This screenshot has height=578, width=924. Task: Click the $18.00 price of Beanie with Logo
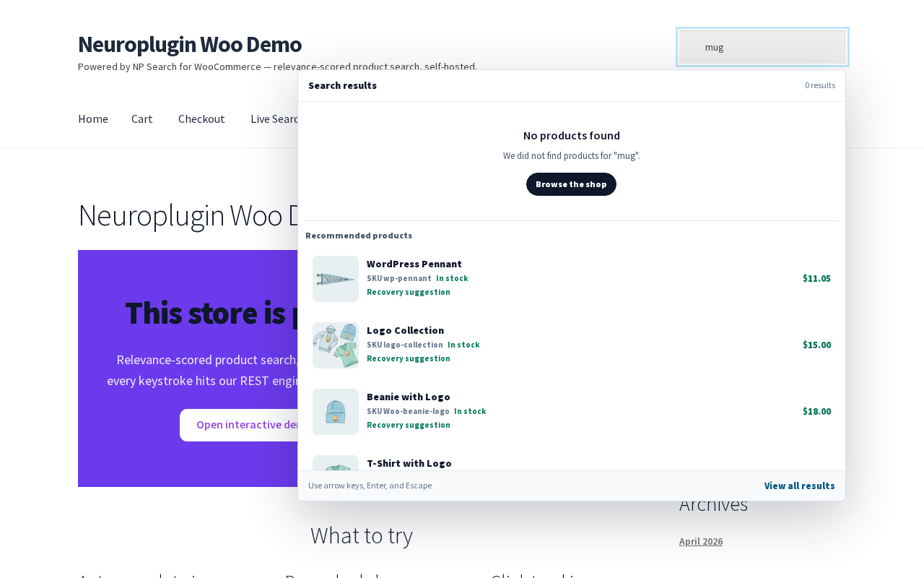click(816, 411)
